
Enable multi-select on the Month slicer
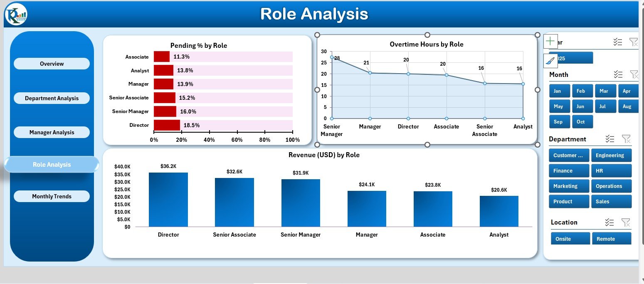[618, 74]
